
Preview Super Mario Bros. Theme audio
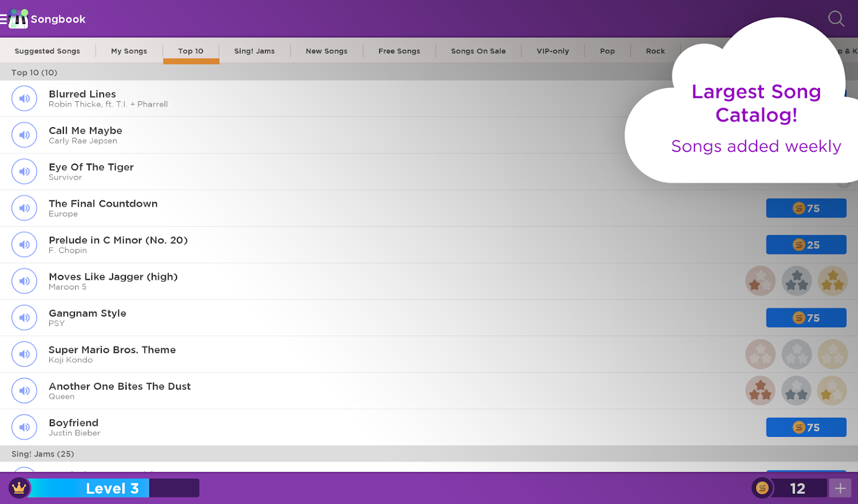coord(24,354)
